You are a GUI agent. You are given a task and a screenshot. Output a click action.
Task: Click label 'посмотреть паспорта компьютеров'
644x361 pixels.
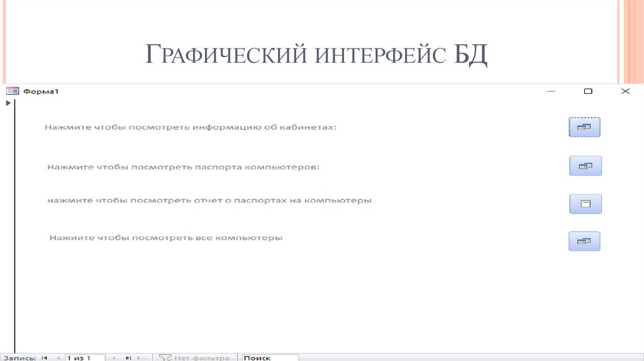(183, 167)
